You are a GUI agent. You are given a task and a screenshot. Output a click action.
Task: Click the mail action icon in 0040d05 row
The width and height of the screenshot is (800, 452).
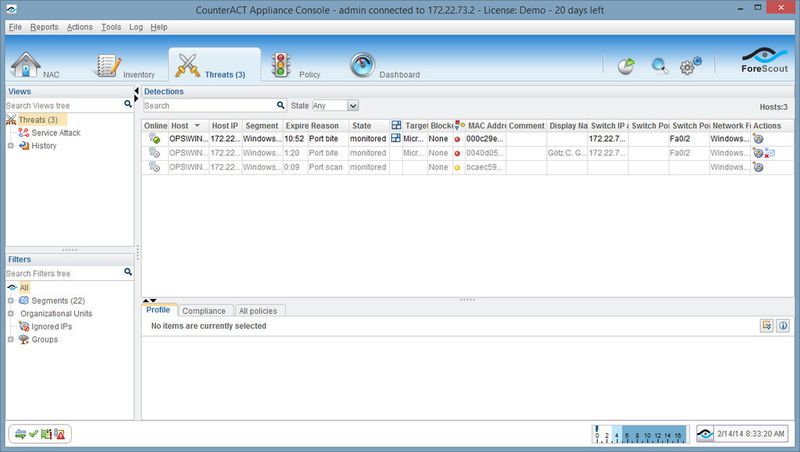point(769,153)
